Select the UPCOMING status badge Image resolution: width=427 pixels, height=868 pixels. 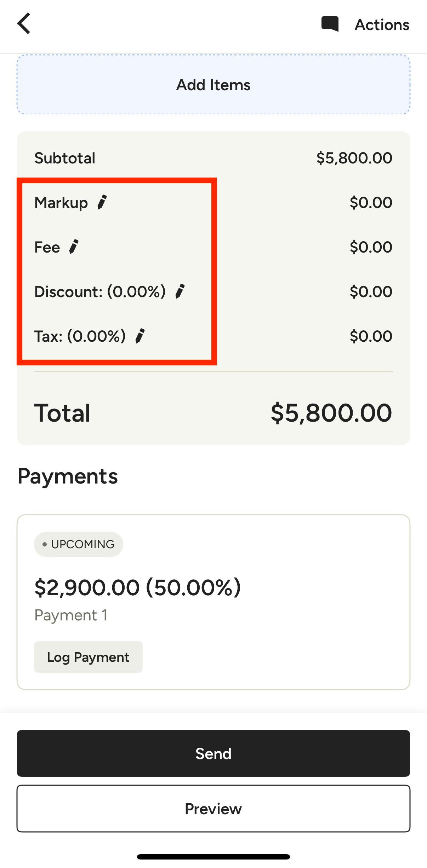tap(79, 544)
